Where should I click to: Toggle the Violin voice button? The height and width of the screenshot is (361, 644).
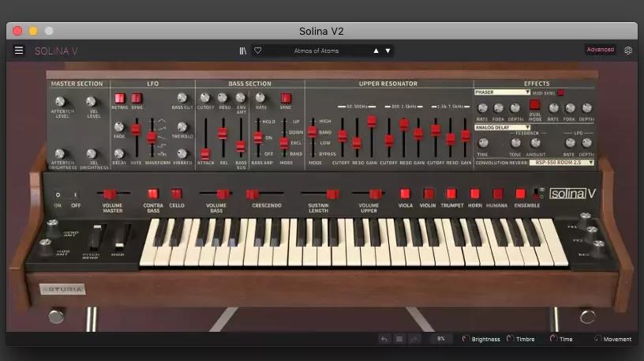(x=428, y=194)
